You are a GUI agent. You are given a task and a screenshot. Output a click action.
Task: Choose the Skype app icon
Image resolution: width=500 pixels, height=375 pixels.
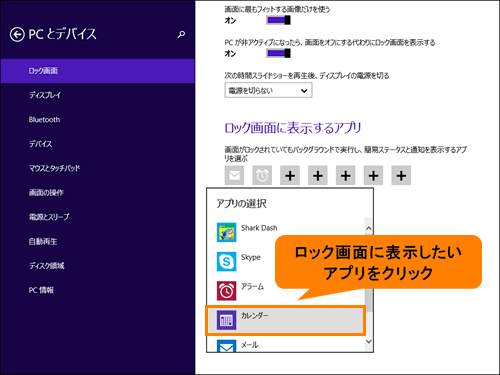pyautogui.click(x=226, y=261)
